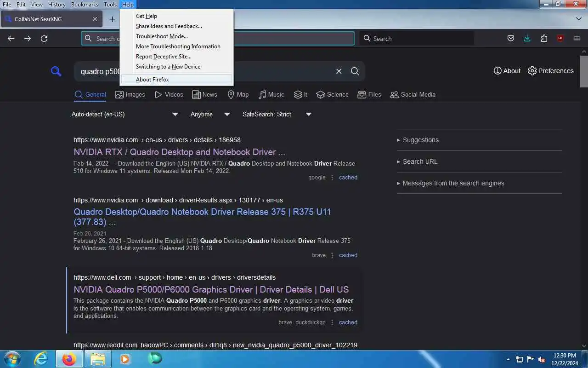
Task: Open About Firefox from Help menu
Action: point(177,80)
